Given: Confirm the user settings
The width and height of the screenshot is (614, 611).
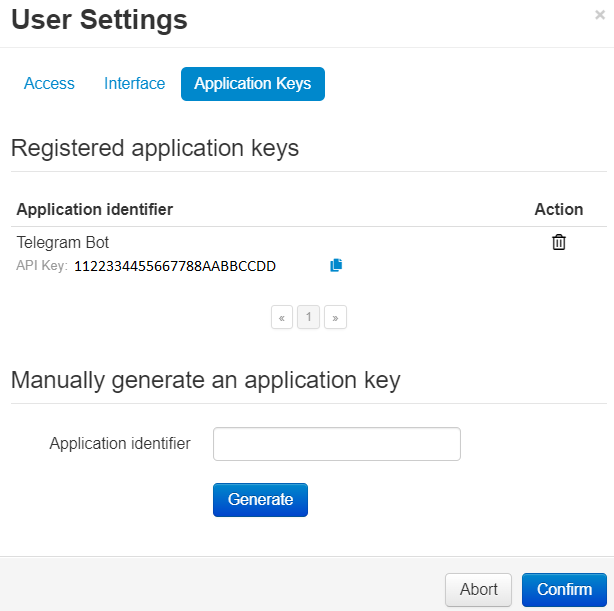Looking at the screenshot, I should pos(564,590).
